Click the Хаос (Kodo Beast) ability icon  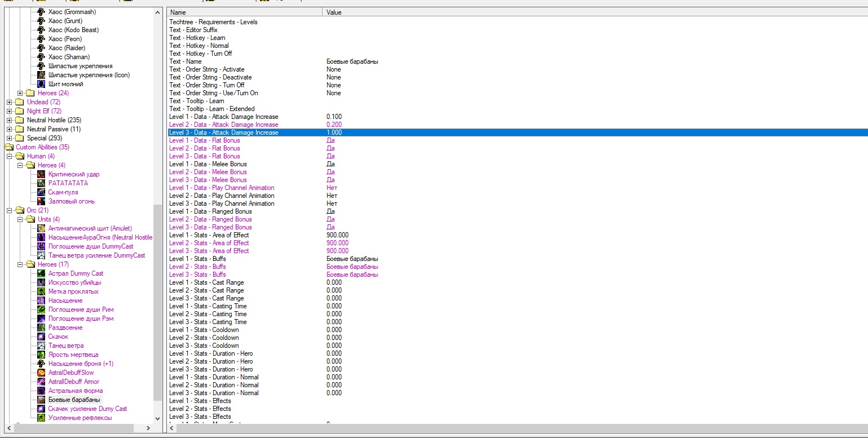click(41, 30)
